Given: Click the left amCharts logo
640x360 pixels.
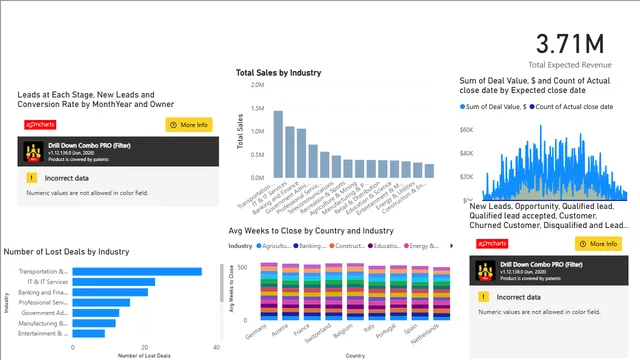Looking at the screenshot, I should [40, 124].
